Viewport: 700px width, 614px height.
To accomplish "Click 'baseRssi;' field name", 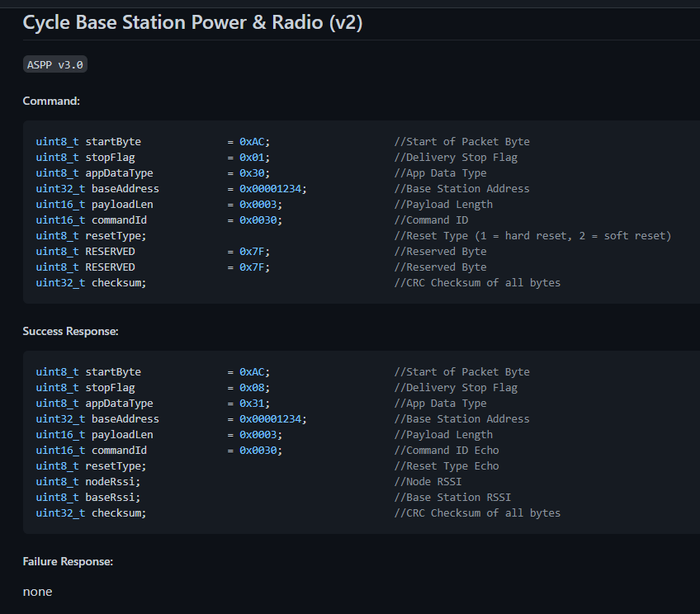I will 112,498.
